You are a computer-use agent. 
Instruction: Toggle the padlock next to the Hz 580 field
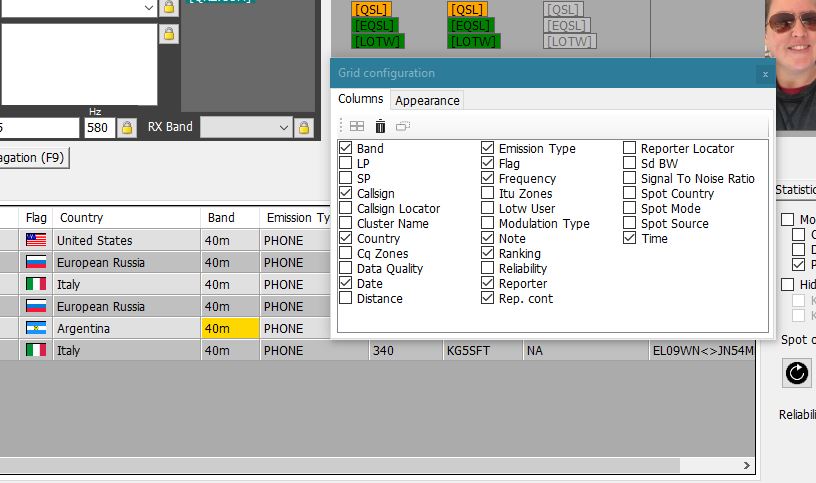tap(127, 128)
